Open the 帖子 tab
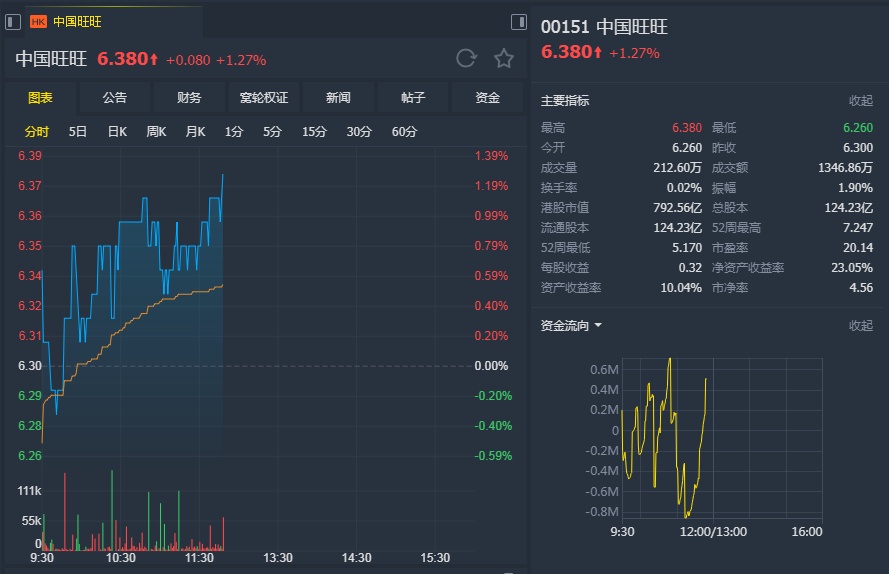Viewport: 889px width, 574px height. tap(413, 98)
